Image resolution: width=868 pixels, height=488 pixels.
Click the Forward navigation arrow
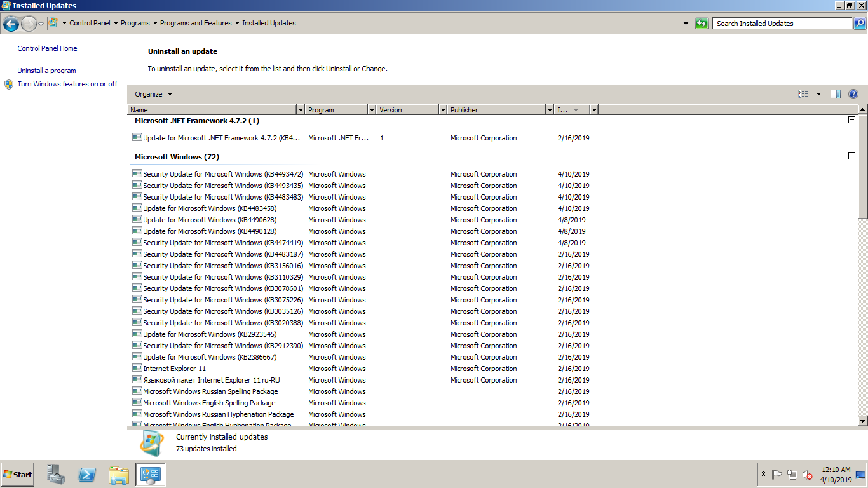29,24
